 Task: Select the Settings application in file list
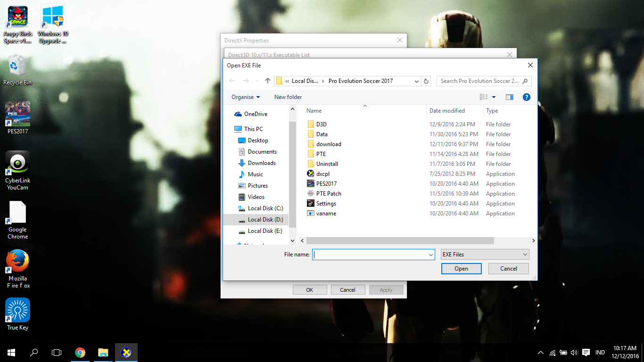(x=326, y=204)
